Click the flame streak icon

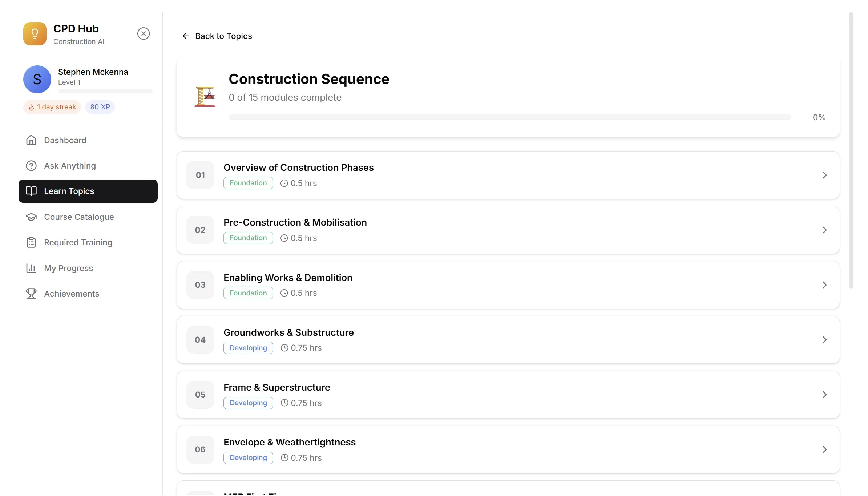[x=31, y=107]
